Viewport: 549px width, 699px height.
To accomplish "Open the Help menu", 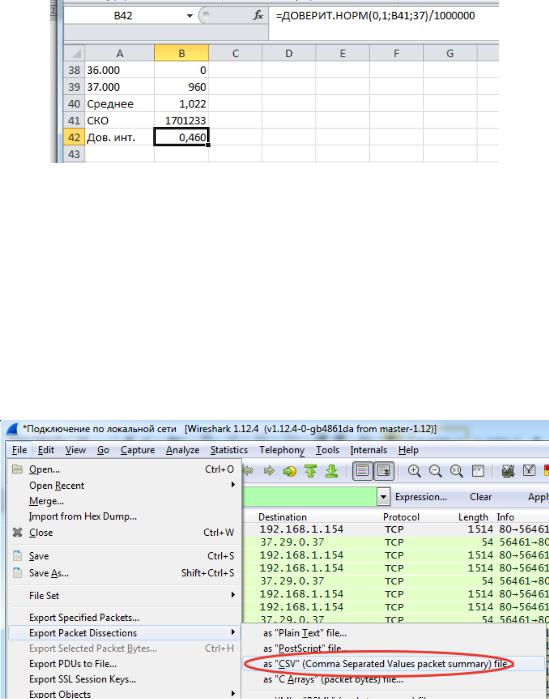I will [x=408, y=450].
